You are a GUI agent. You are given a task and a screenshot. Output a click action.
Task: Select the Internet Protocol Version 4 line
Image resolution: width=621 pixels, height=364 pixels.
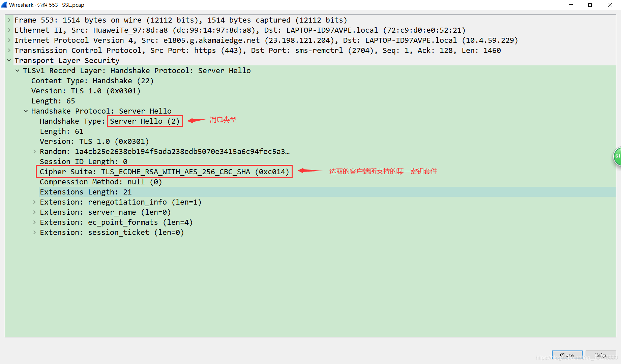[x=266, y=40]
